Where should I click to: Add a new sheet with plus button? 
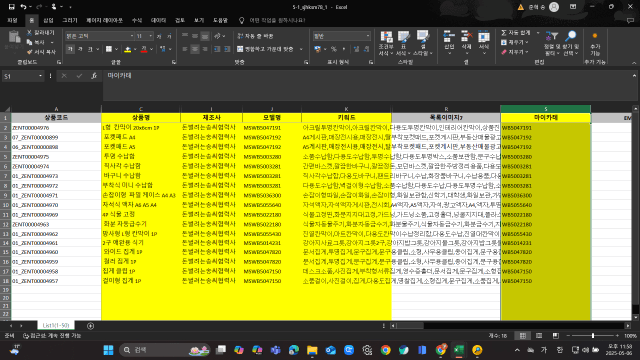point(91,326)
